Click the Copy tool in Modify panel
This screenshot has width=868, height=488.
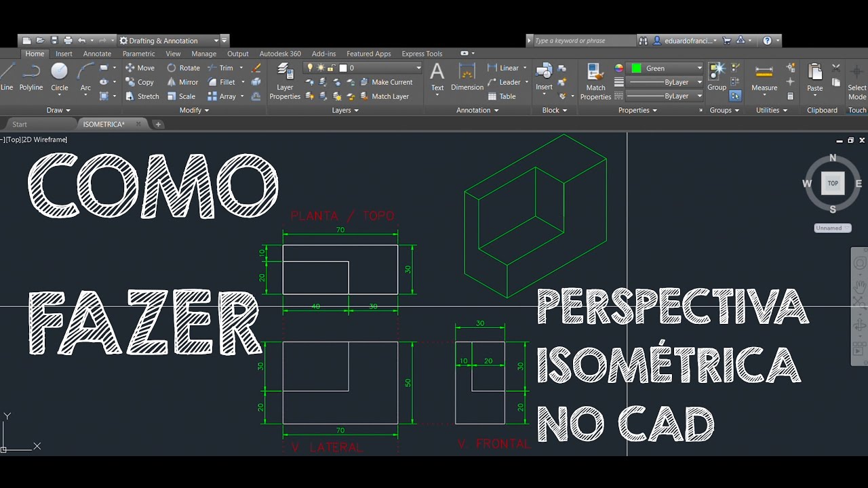[140, 82]
